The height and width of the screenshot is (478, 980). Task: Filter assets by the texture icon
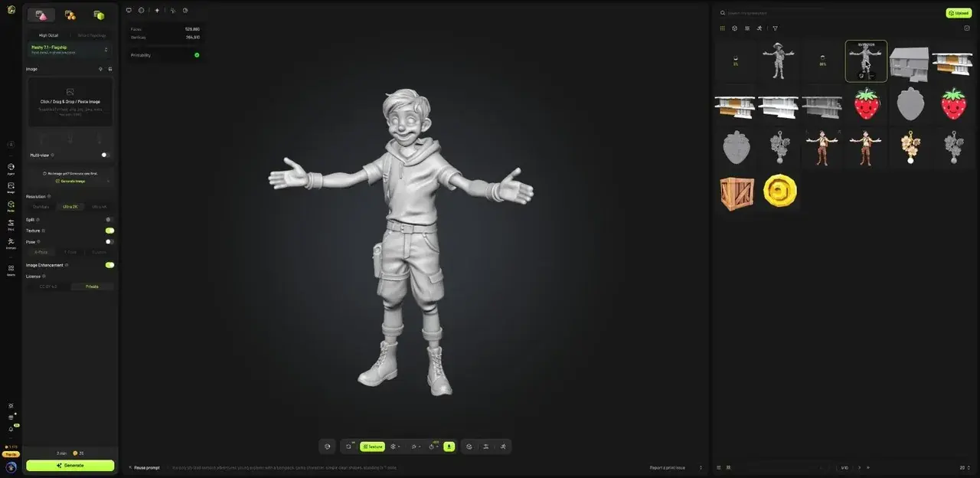click(747, 28)
